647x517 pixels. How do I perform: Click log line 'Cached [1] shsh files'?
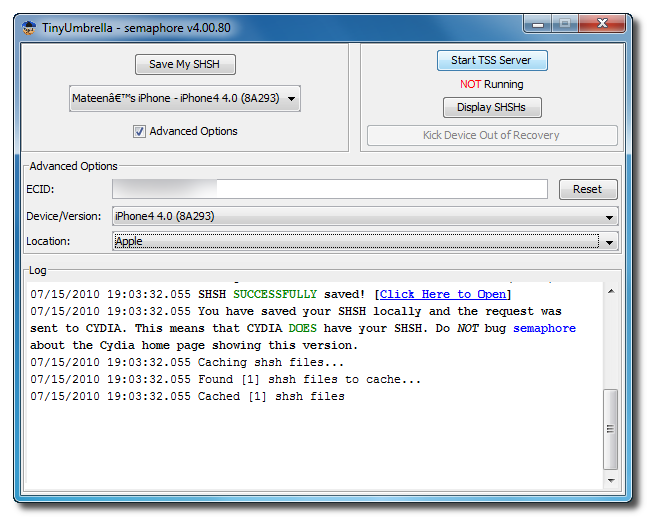[x=187, y=396]
